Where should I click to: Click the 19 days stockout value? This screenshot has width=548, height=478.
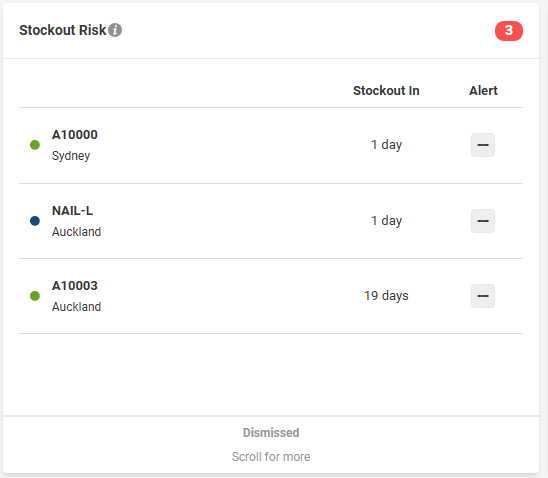[x=386, y=296]
